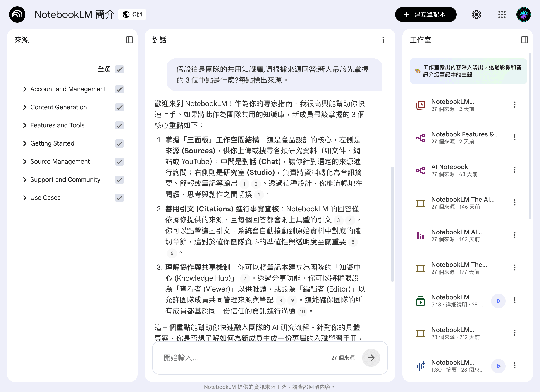Click the slides icon for the 177 天前 item
This screenshot has width=540, height=392.
click(x=421, y=268)
